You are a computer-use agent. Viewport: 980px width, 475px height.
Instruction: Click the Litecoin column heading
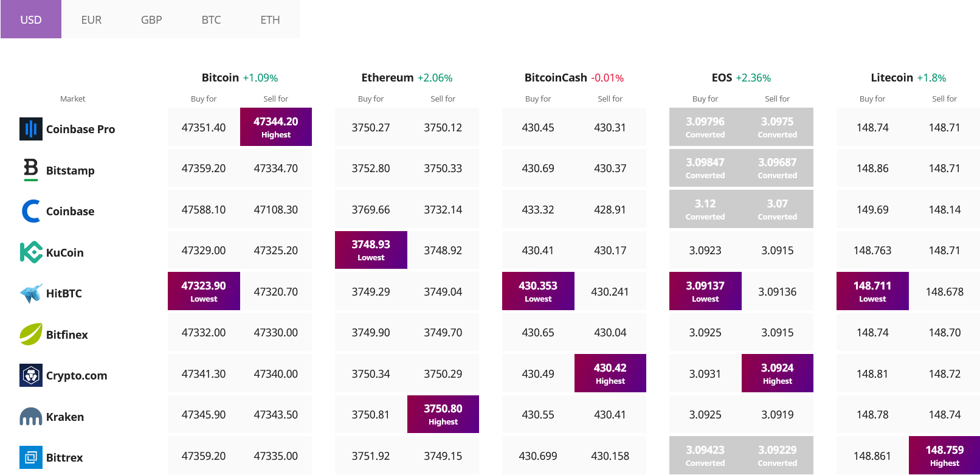click(892, 77)
